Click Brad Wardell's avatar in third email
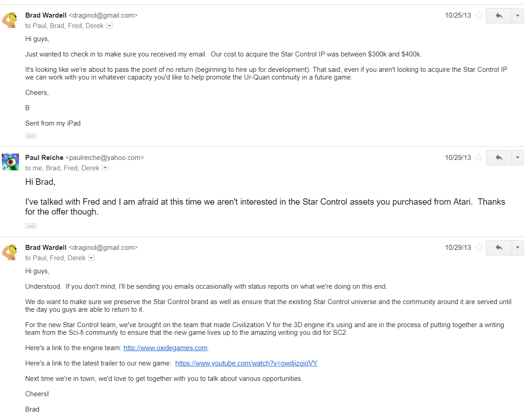Image resolution: width=532 pixels, height=417 pixels. 10,252
